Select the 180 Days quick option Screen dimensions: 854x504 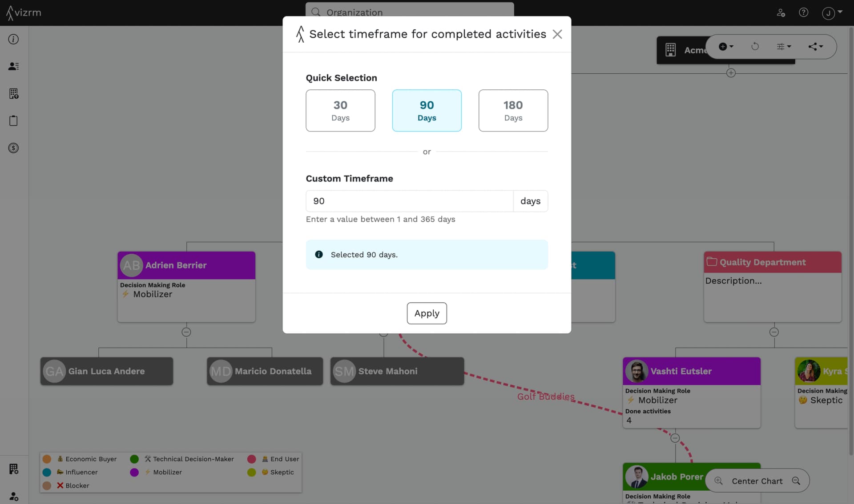(x=513, y=110)
